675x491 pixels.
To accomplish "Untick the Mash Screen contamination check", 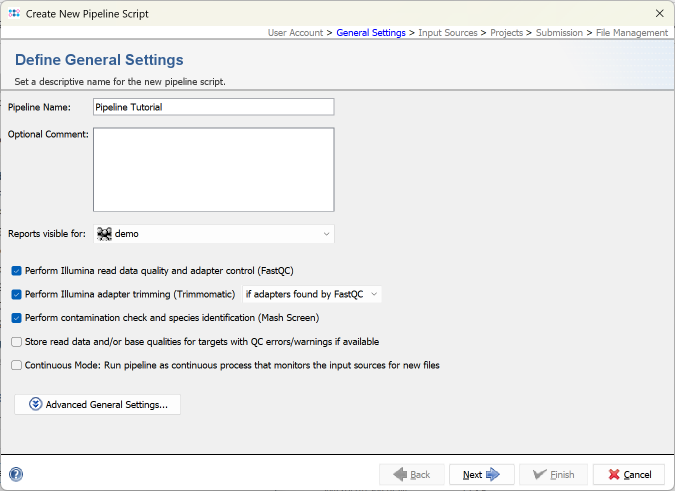I will [x=17, y=318].
